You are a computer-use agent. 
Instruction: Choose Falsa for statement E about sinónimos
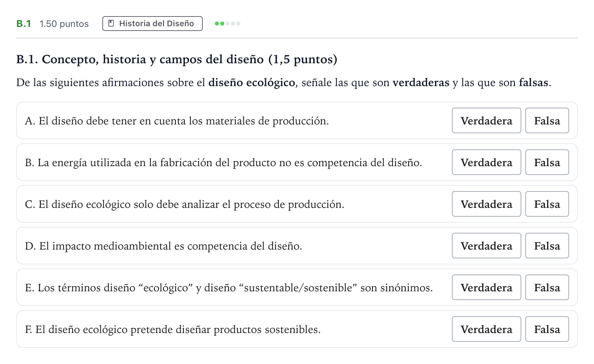click(547, 287)
